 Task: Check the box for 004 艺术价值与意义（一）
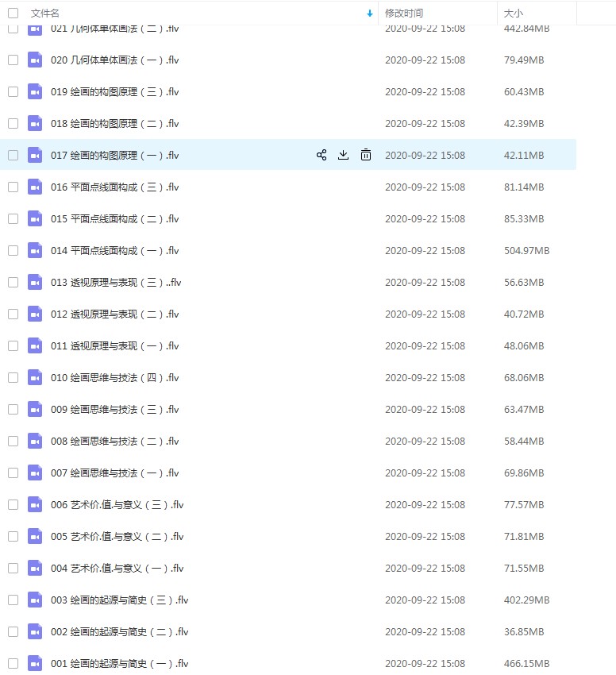tap(13, 569)
